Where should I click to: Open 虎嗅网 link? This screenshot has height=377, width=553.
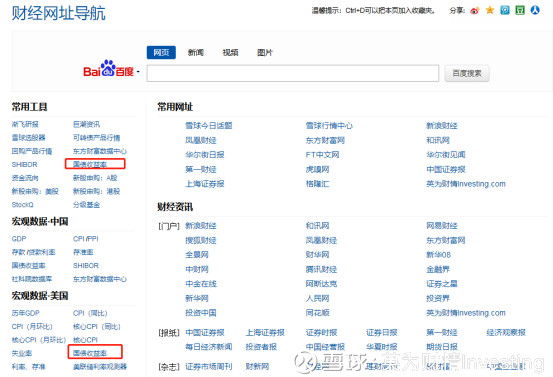[x=317, y=169]
